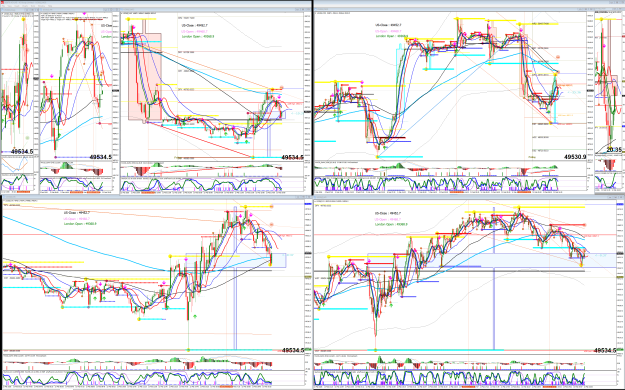The height and width of the screenshot is (390, 625).
Task: Select the London Open label in the top-right wide chart
Action: click(391, 36)
